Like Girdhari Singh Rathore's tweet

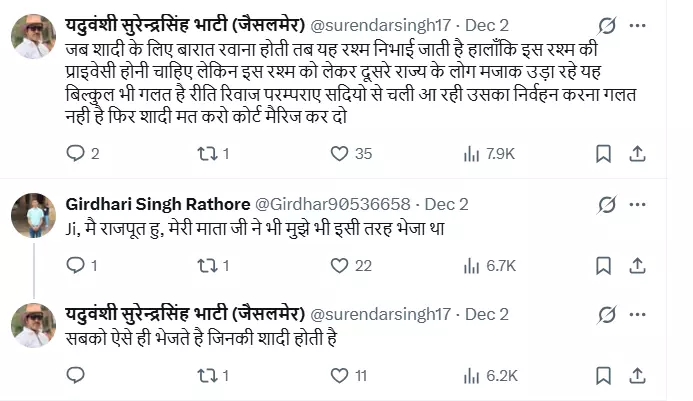pyautogui.click(x=340, y=266)
